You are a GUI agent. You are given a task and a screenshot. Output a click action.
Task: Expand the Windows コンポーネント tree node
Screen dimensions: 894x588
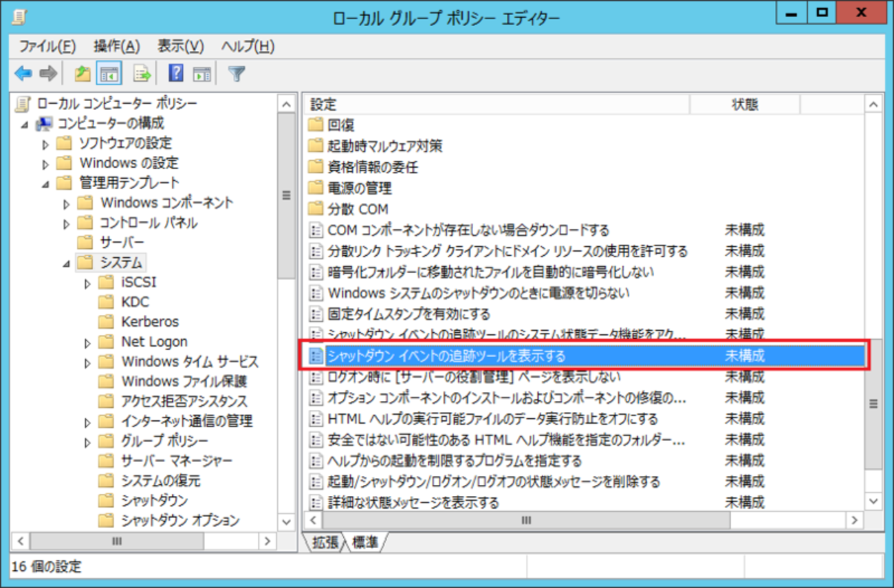(67, 204)
